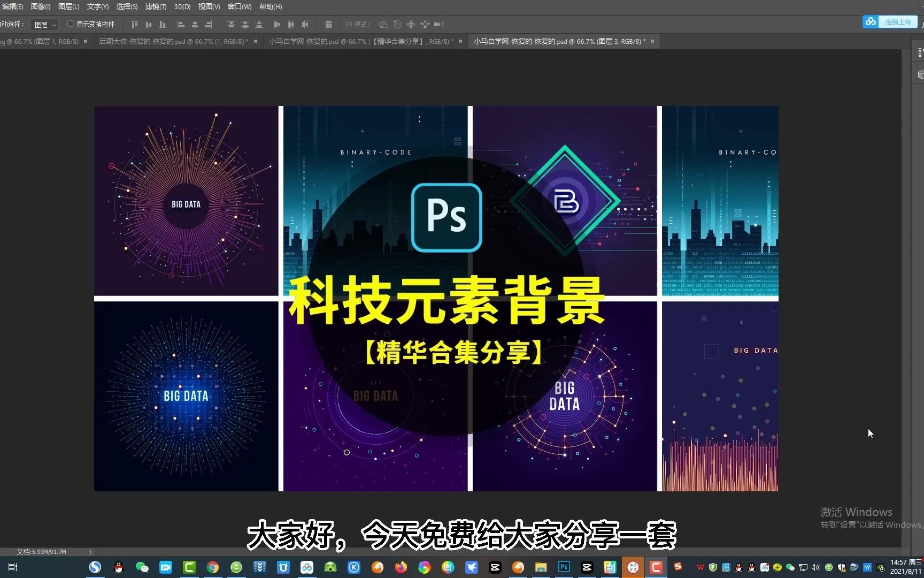Mute the system volume in the tray
The image size is (924, 578).
[x=815, y=567]
